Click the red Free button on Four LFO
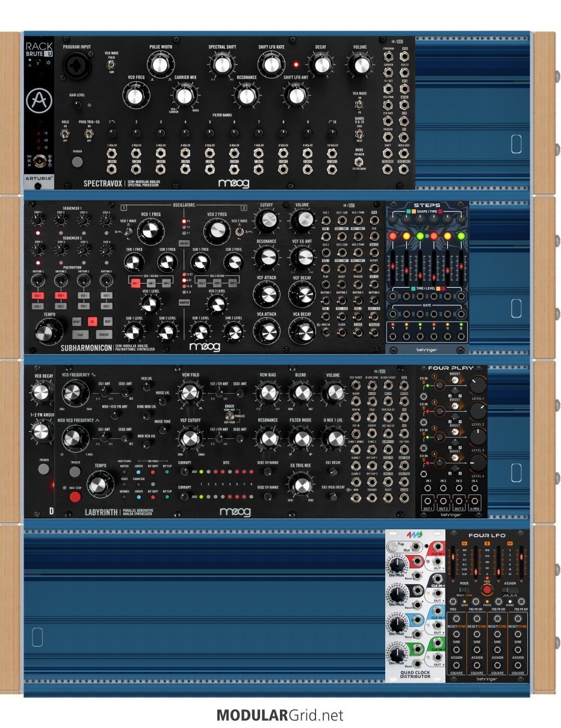Screen dimensions: 561x728 pyautogui.click(x=487, y=590)
